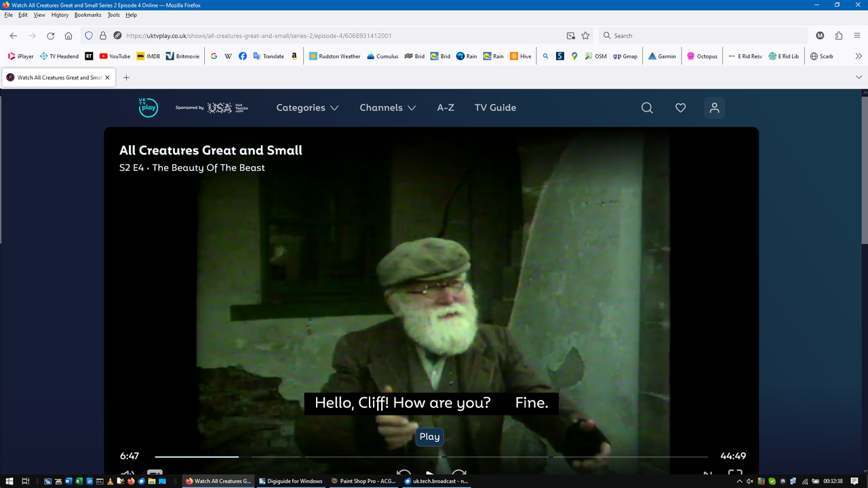
Task: Switch to Digiguide for Windows taskbar item
Action: tap(290, 481)
